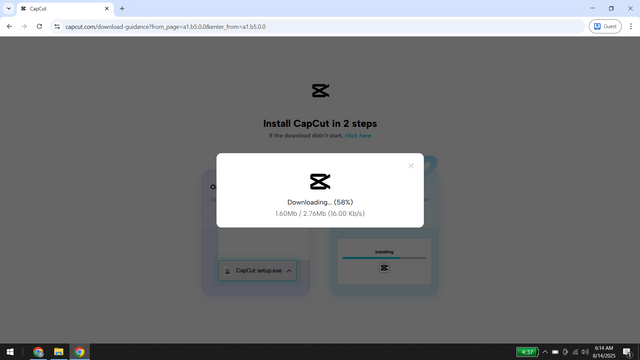Image resolution: width=640 pixels, height=360 pixels.
Task: Click the network signal tray icon
Action: pos(575,352)
